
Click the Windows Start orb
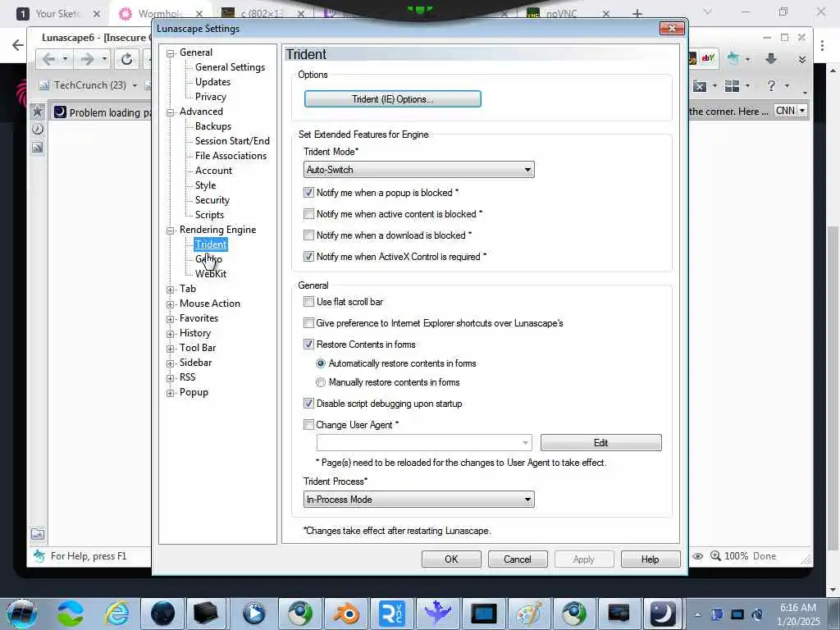click(22, 614)
